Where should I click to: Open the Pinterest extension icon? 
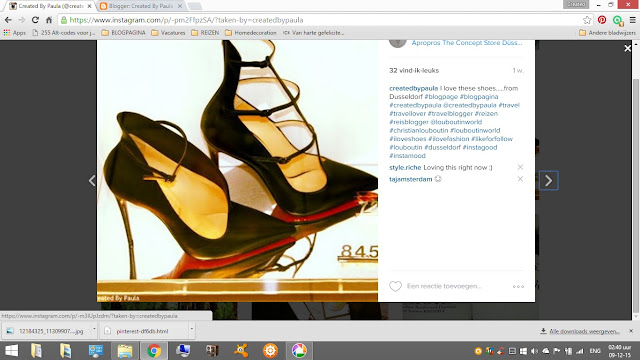coord(602,20)
